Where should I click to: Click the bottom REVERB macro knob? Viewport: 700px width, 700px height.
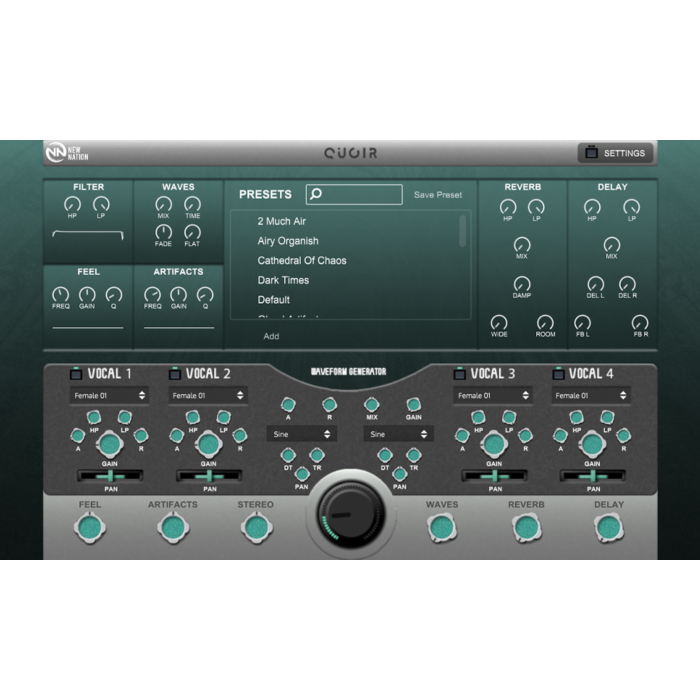point(526,528)
